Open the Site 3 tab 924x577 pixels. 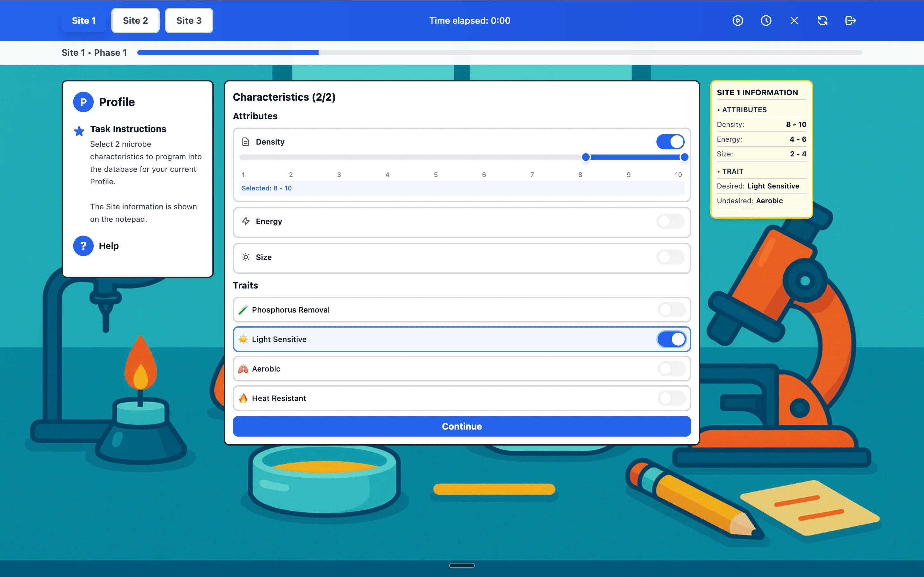[189, 21]
